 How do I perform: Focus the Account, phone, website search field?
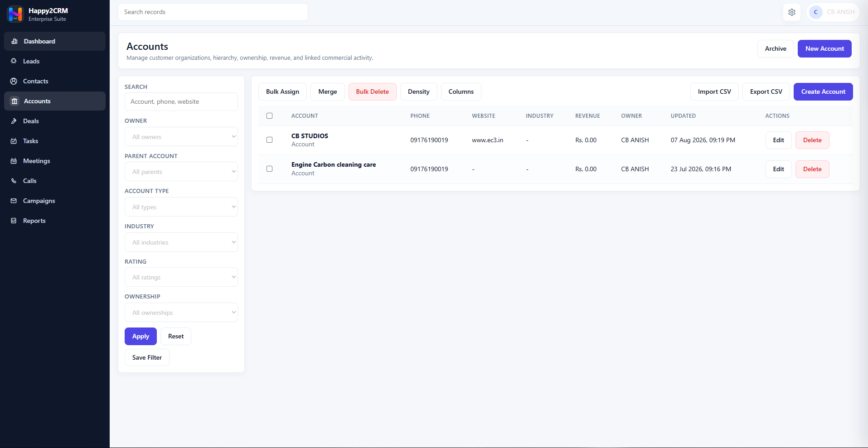click(x=181, y=101)
